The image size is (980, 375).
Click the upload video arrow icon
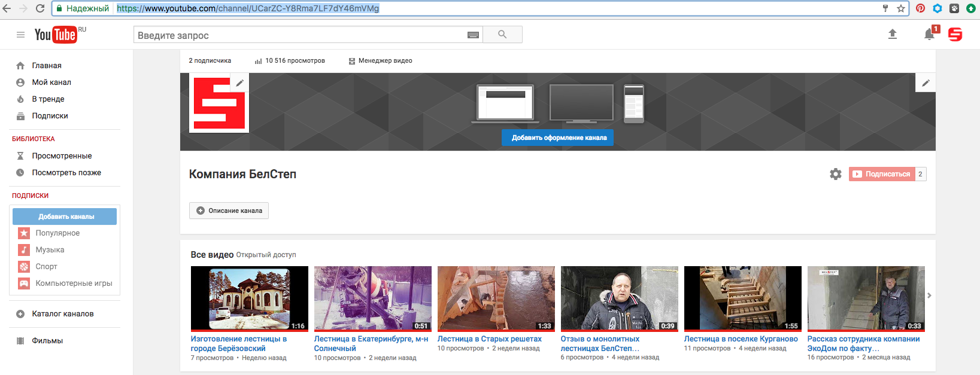click(892, 34)
